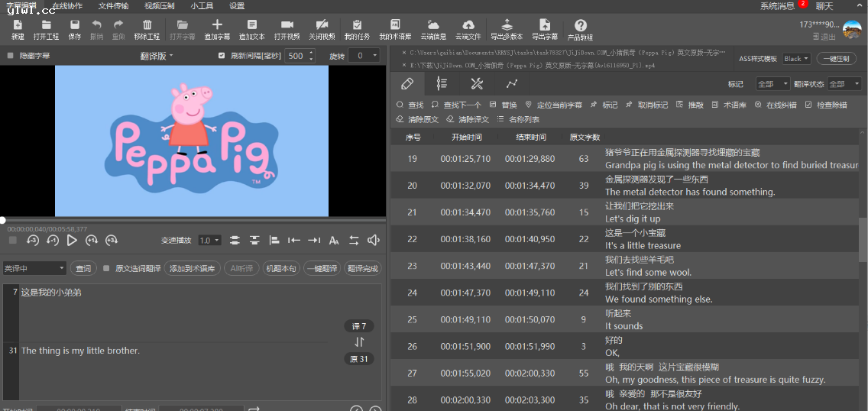
Task: Open 我的术语库 icon
Action: 395,25
